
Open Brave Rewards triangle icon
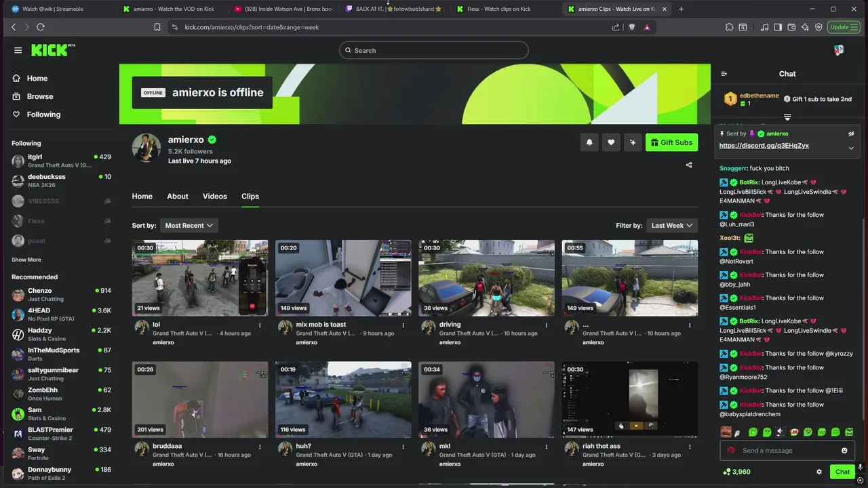click(647, 27)
